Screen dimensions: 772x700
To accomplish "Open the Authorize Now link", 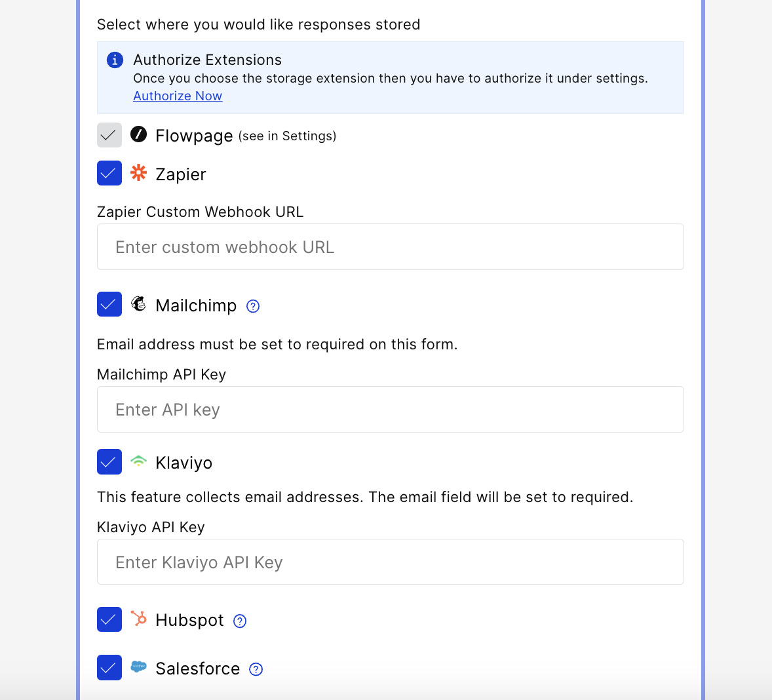I will (178, 96).
